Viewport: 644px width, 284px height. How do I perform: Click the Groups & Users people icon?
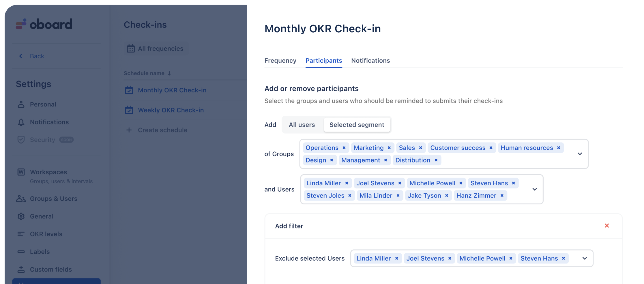point(21,199)
